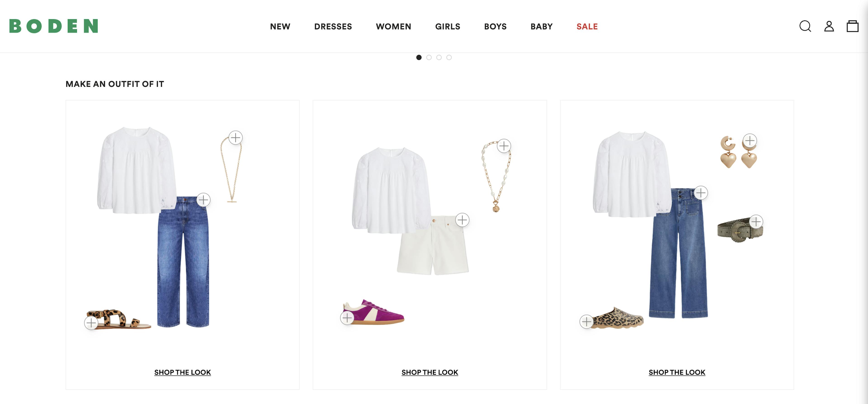
Task: Click plus icon on leopard strappy sandals
Action: coord(91,323)
